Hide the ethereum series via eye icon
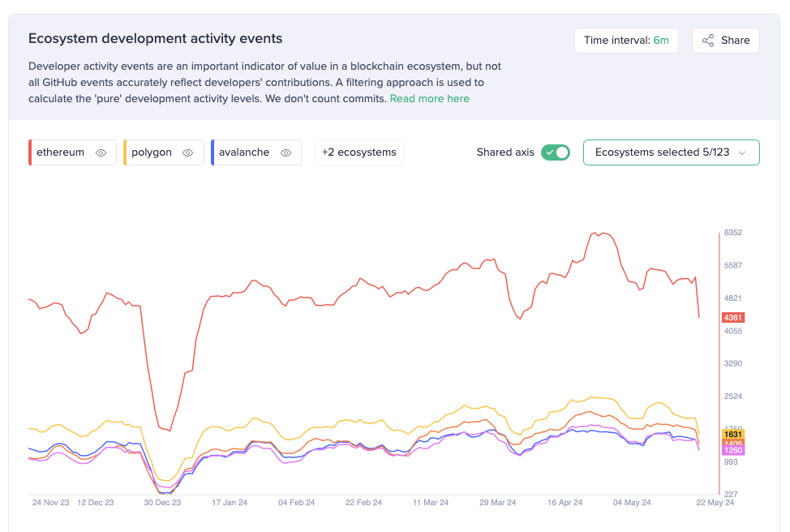Image resolution: width=790 pixels, height=532 pixels. [101, 152]
